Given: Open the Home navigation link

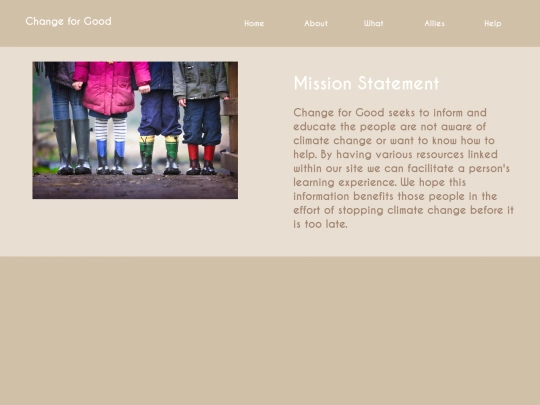Looking at the screenshot, I should click(254, 23).
